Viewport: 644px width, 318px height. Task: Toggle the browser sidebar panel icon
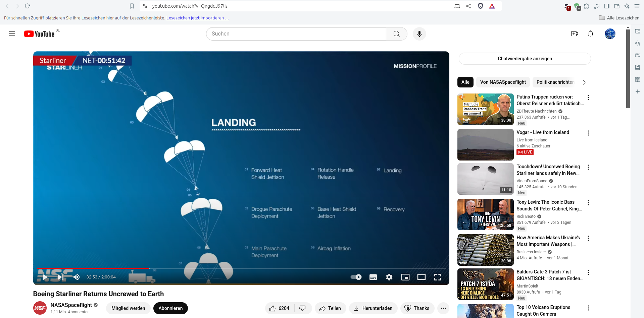(x=607, y=6)
